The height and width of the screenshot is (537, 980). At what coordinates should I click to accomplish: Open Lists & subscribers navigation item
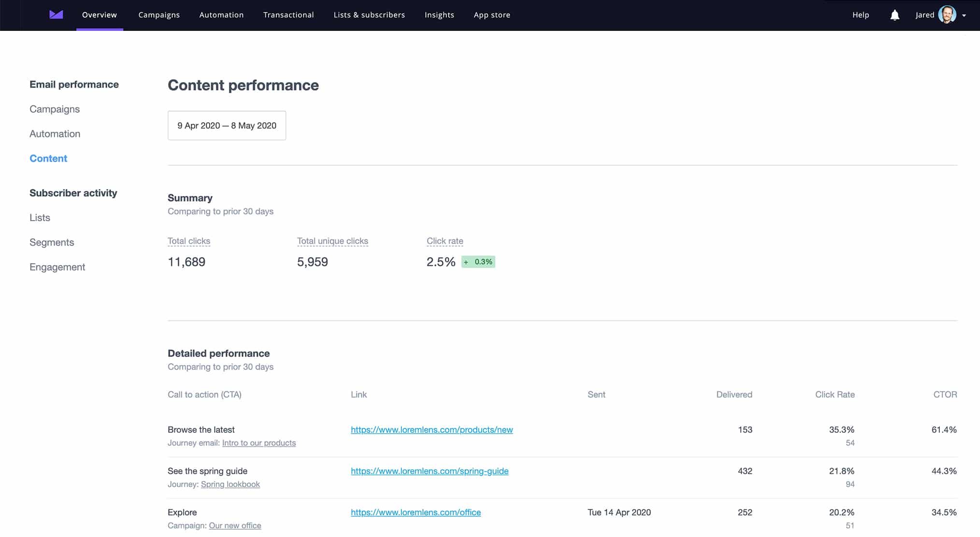(x=369, y=15)
